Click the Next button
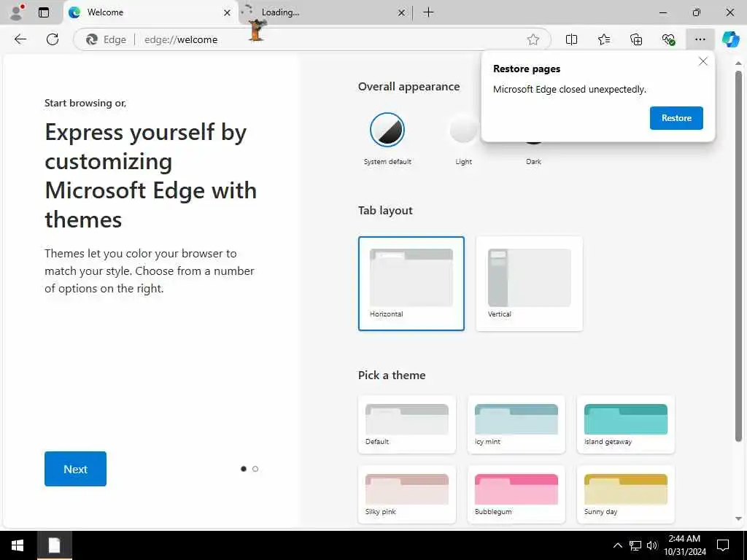This screenshot has width=747, height=560. point(75,469)
